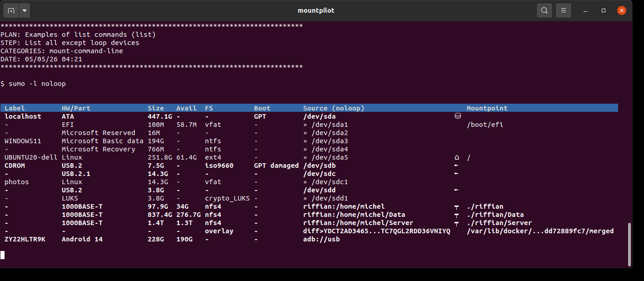Grab the terminal vertical scrollbar thumb

629,244
